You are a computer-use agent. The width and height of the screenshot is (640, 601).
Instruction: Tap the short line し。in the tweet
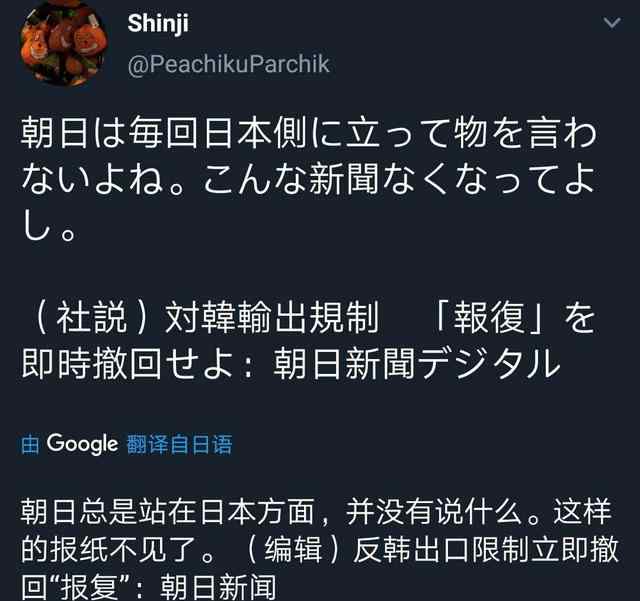tap(48, 225)
